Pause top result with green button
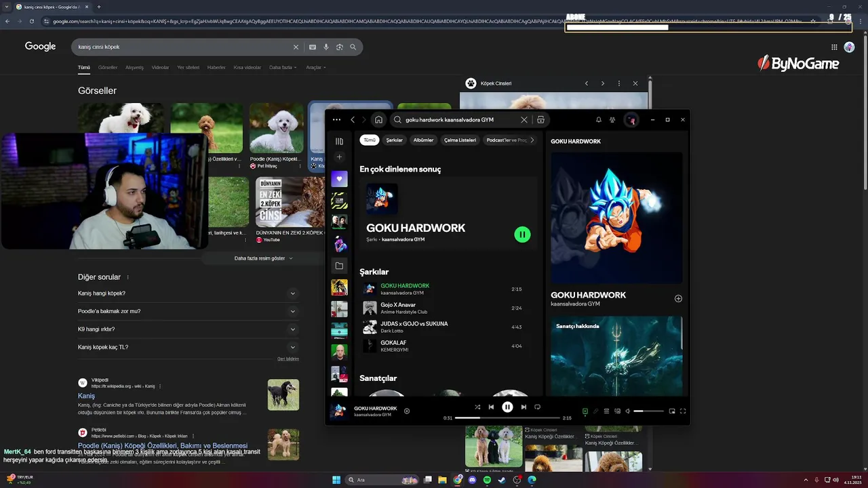Image resolution: width=868 pixels, height=488 pixels. (x=522, y=235)
